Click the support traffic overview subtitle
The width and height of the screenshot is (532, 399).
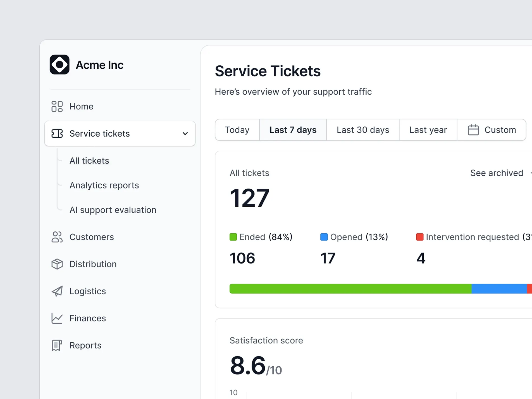[x=293, y=92]
